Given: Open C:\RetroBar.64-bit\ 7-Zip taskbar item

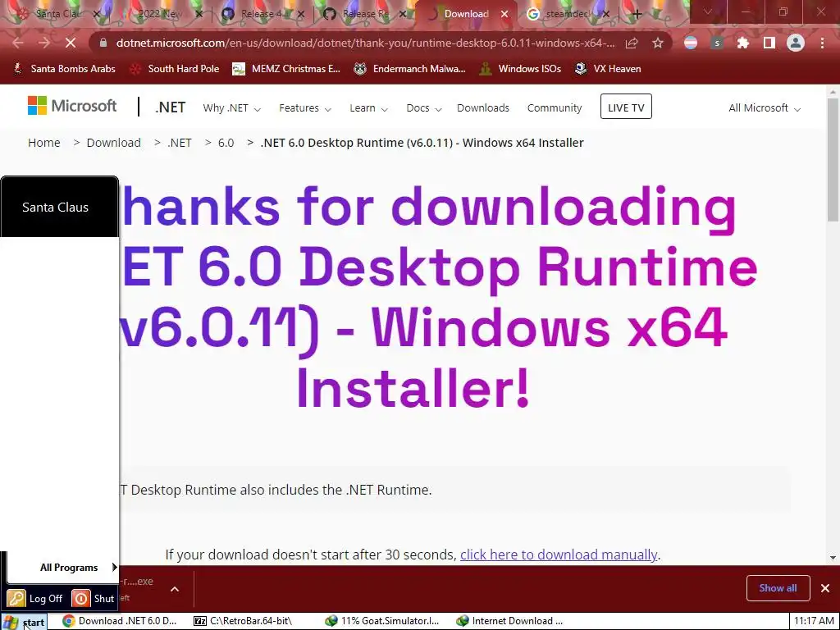Looking at the screenshot, I should 244,621.
